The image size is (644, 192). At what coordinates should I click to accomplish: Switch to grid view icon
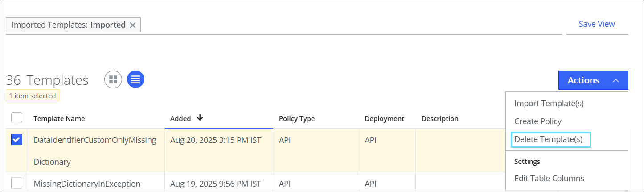(x=113, y=79)
